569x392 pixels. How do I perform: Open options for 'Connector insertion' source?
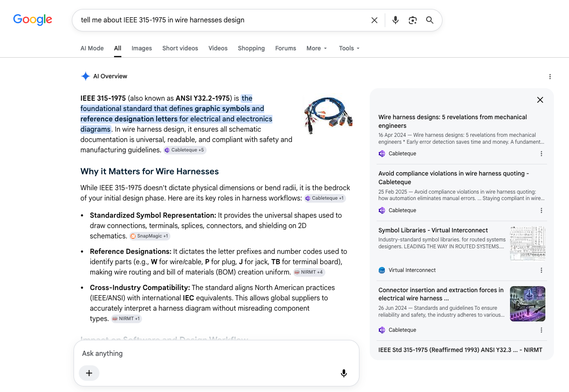[x=541, y=330]
